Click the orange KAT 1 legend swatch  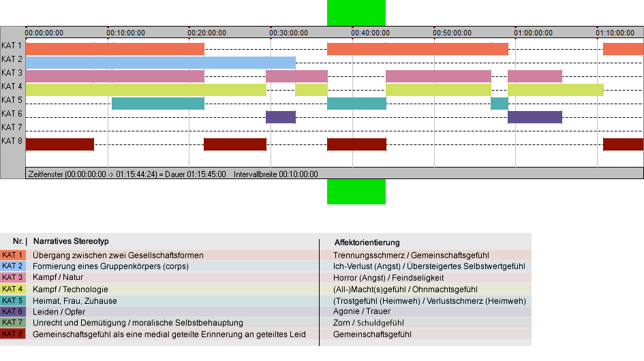pos(13,255)
